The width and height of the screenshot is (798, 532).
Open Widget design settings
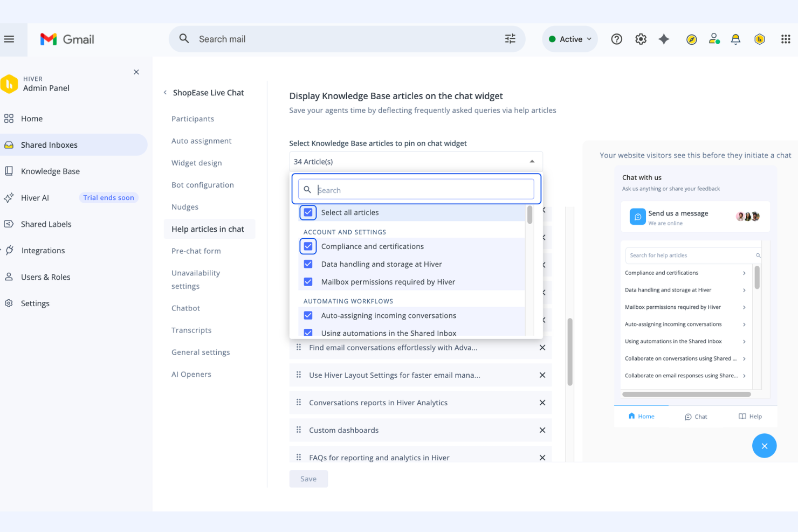(x=196, y=163)
